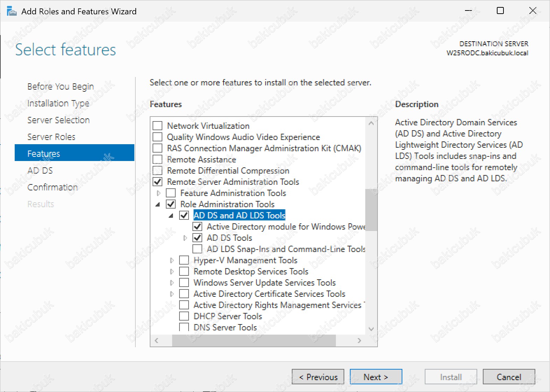Check the DNS Server Tools checkbox
The width and height of the screenshot is (550, 392).
tap(184, 327)
